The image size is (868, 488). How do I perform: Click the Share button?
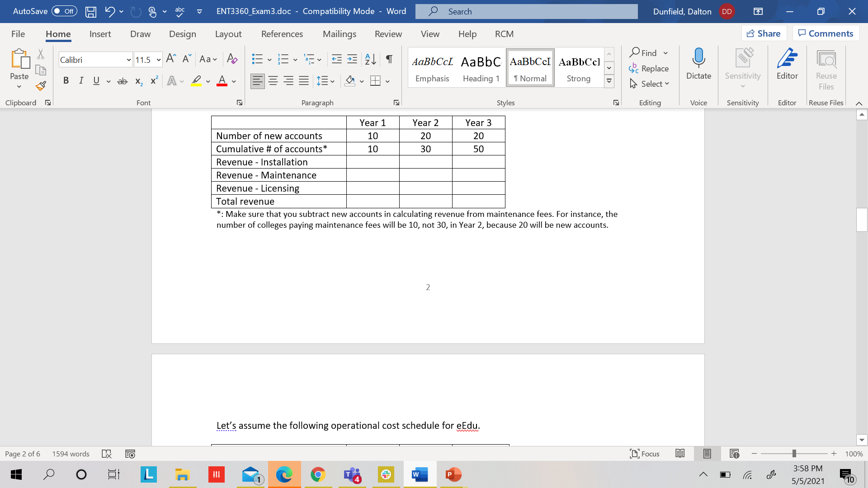(764, 33)
